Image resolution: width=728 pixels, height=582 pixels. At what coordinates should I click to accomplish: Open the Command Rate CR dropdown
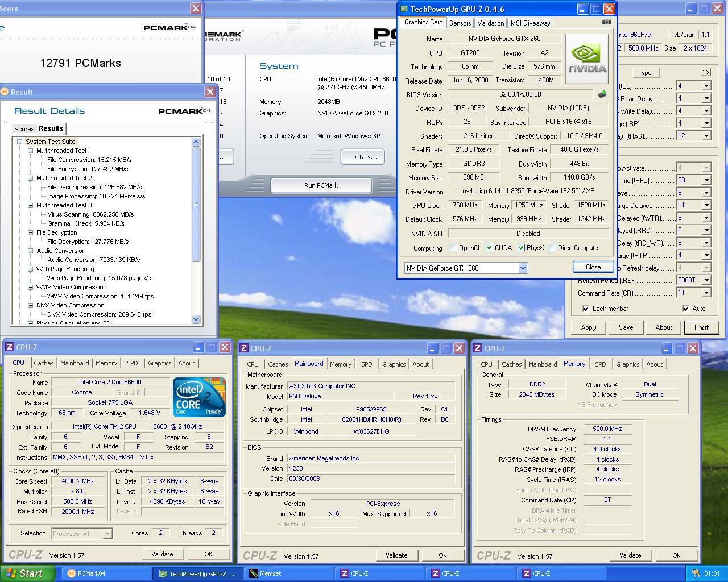click(706, 293)
